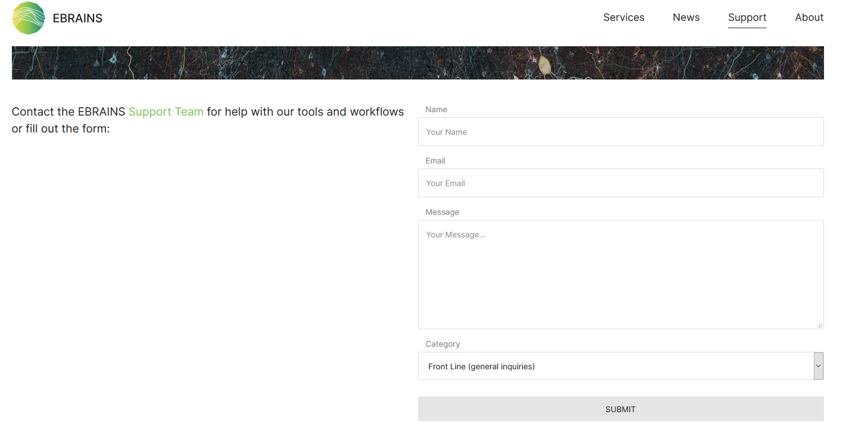
Task: Click into the Your Email field
Action: tap(620, 183)
